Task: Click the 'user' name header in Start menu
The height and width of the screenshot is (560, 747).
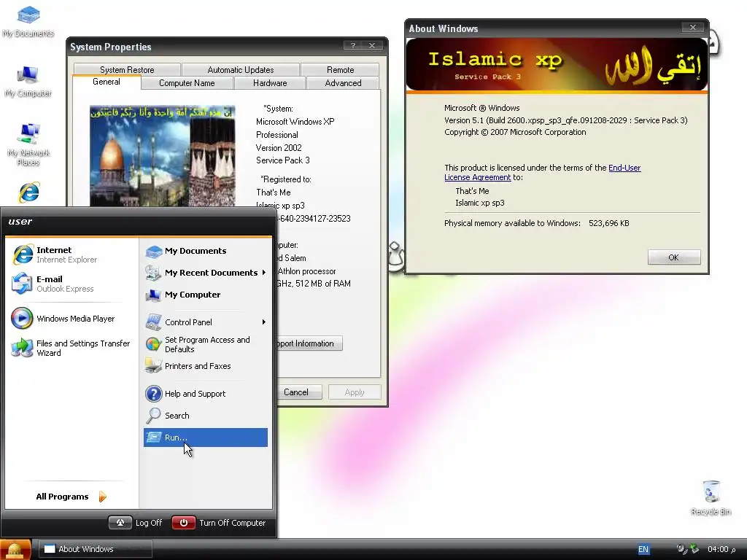Action: tap(20, 222)
